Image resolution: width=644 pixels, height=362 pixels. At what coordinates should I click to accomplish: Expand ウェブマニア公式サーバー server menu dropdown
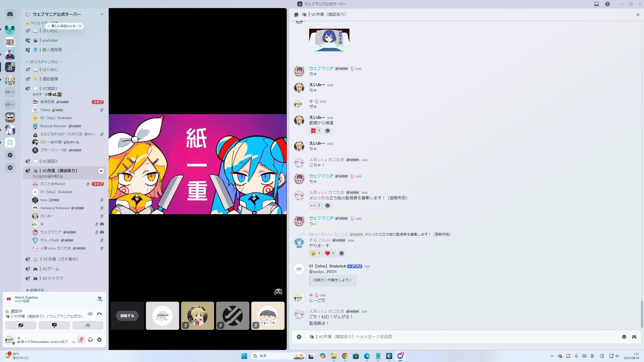pos(102,14)
